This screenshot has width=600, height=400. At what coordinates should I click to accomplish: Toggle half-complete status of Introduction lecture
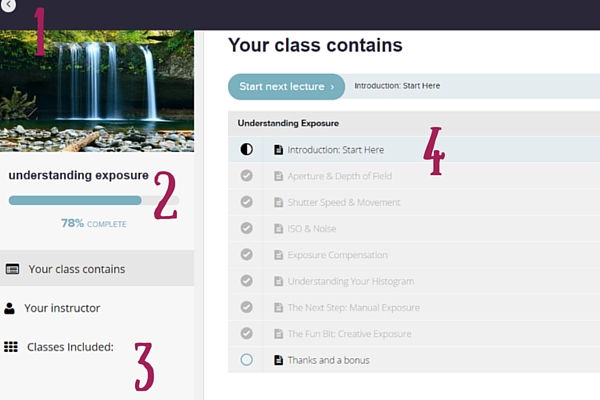click(x=246, y=149)
